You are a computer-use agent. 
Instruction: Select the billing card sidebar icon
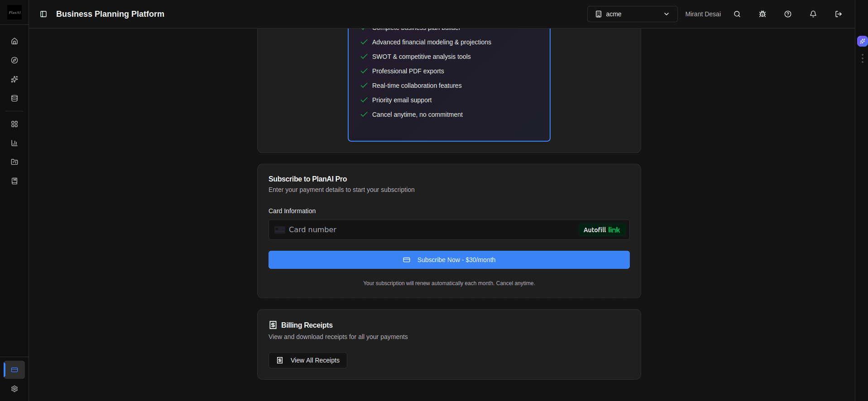point(14,370)
